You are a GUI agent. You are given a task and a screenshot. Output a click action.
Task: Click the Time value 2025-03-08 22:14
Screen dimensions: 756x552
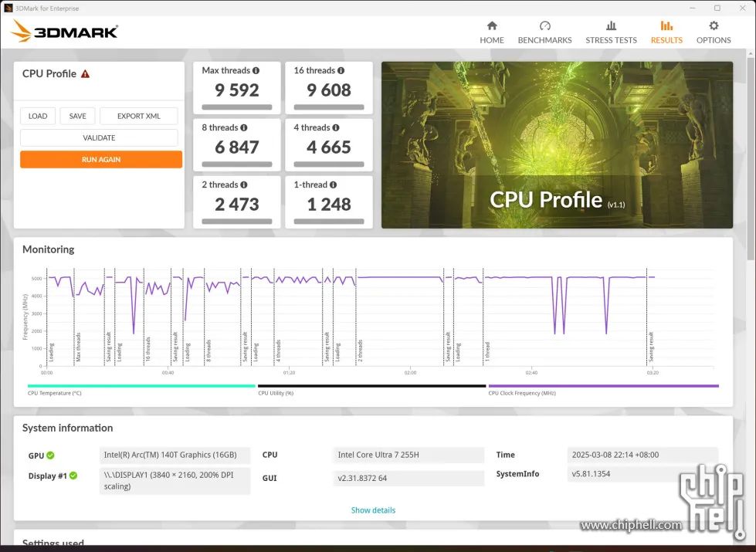[642, 455]
